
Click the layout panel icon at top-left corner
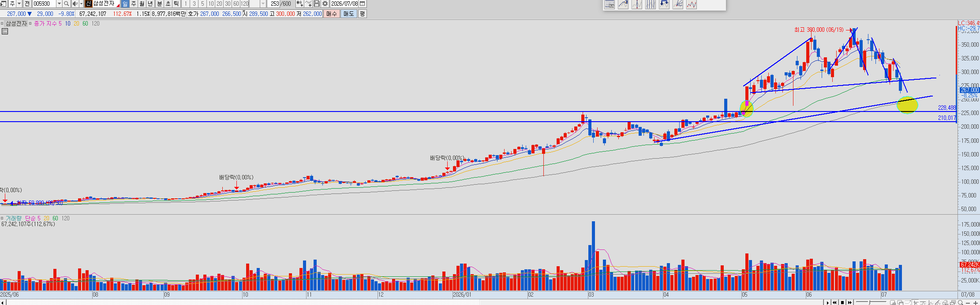click(x=4, y=4)
